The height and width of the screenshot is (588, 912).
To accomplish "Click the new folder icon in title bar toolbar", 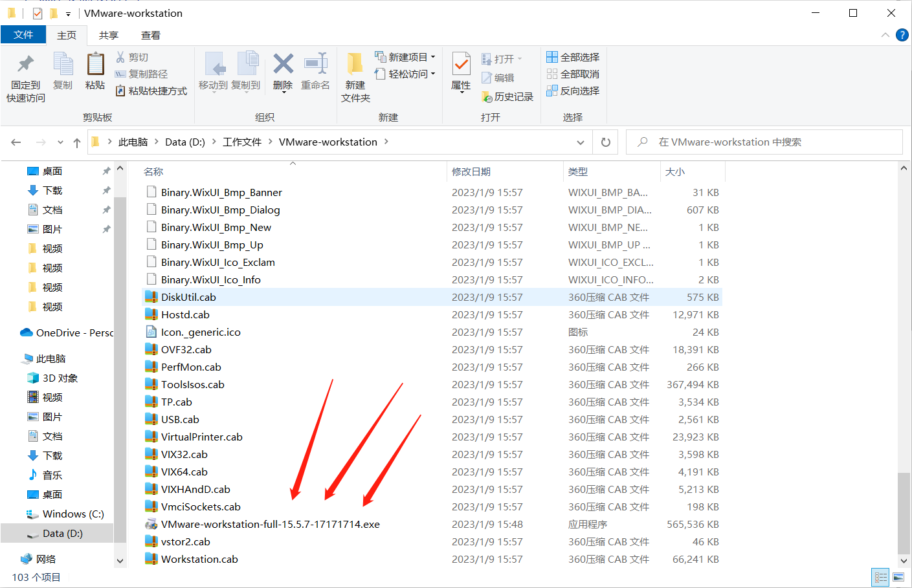I will 54,13.
